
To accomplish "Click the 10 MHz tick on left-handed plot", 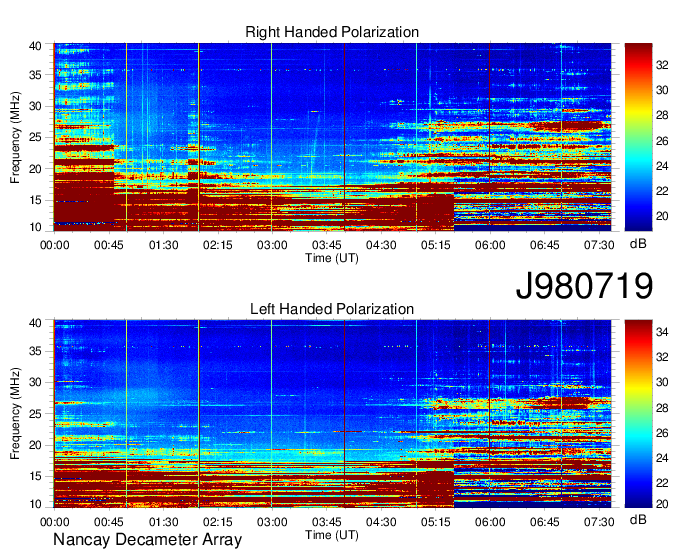I will (35, 504).
